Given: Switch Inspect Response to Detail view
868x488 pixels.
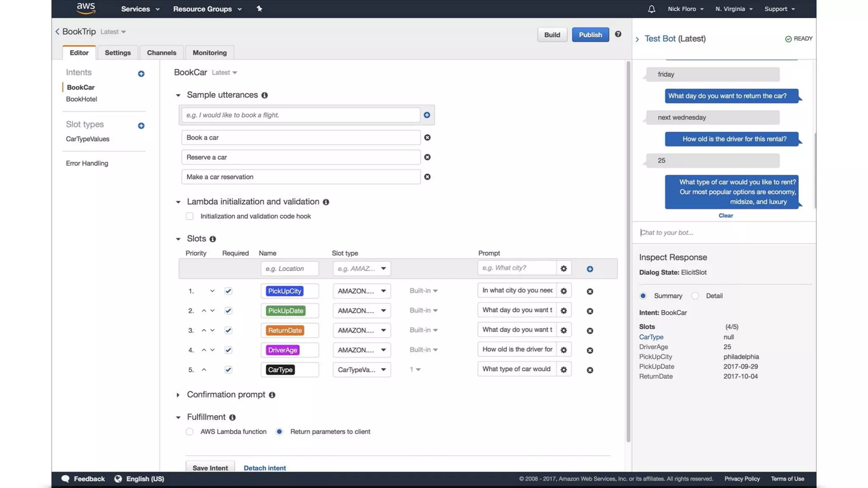Looking at the screenshot, I should click(695, 296).
